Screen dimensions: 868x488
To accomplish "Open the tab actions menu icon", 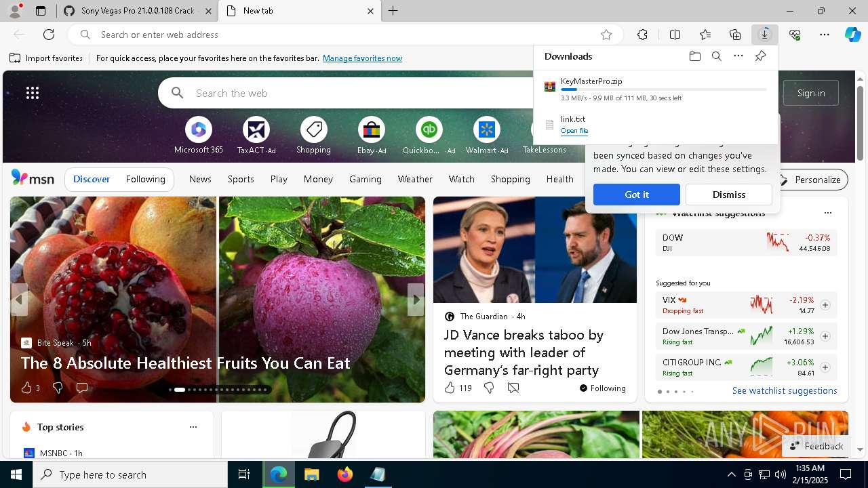I will click(x=41, y=11).
